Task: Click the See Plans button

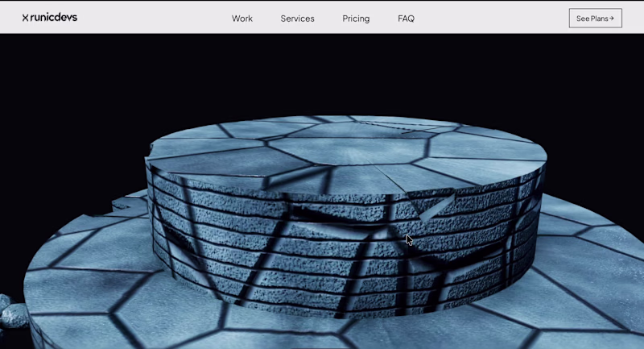Action: point(595,18)
